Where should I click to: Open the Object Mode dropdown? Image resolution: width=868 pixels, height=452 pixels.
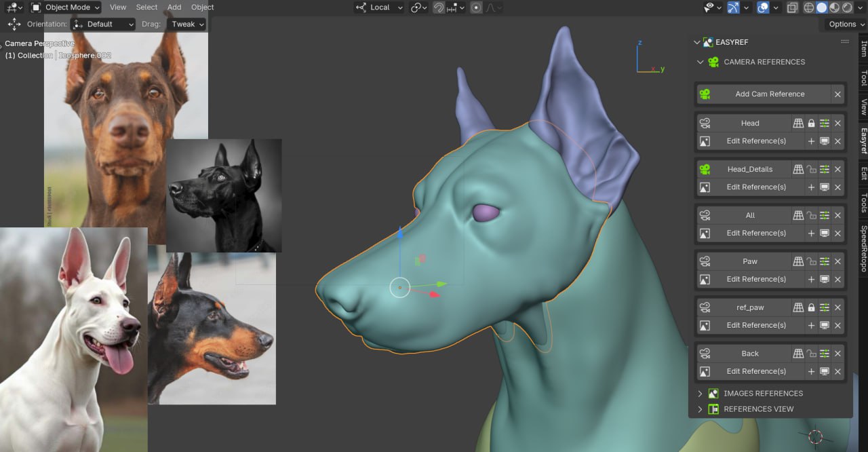[x=65, y=7]
